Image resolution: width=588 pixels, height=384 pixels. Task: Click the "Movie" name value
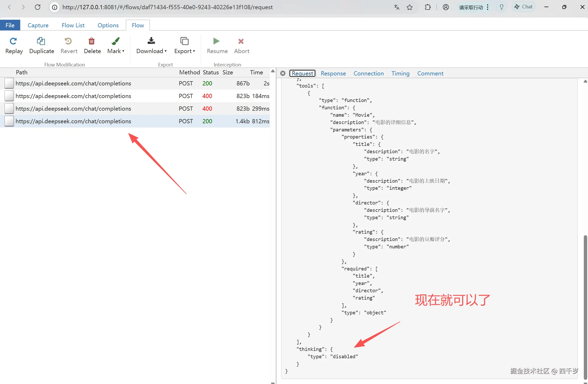pyautogui.click(x=363, y=115)
